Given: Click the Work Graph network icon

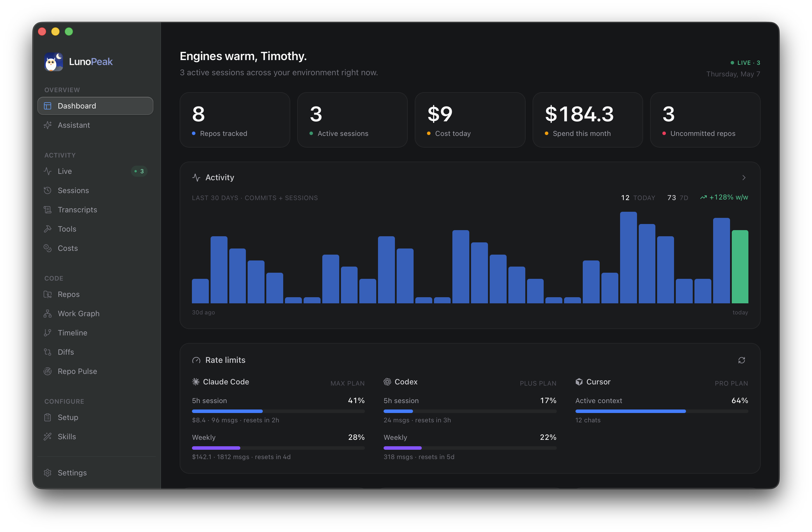Looking at the screenshot, I should point(48,313).
